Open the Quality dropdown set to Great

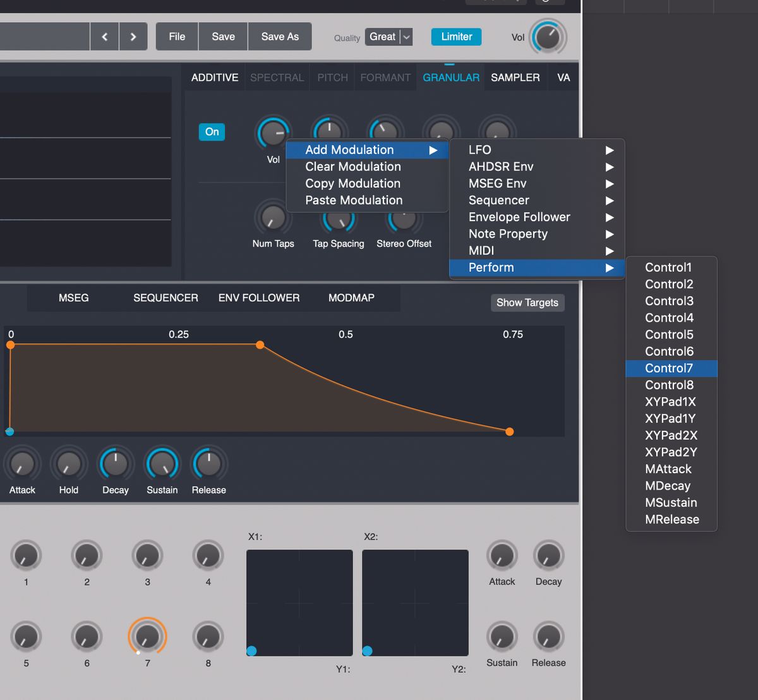[x=388, y=37]
